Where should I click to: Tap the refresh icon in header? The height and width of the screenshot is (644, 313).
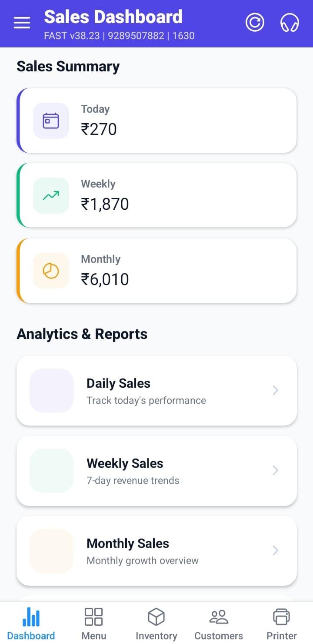pyautogui.click(x=255, y=23)
